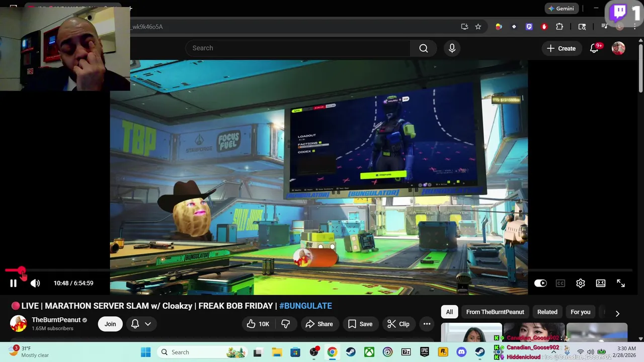
Task: Switch to theater mode view
Action: tap(601, 283)
